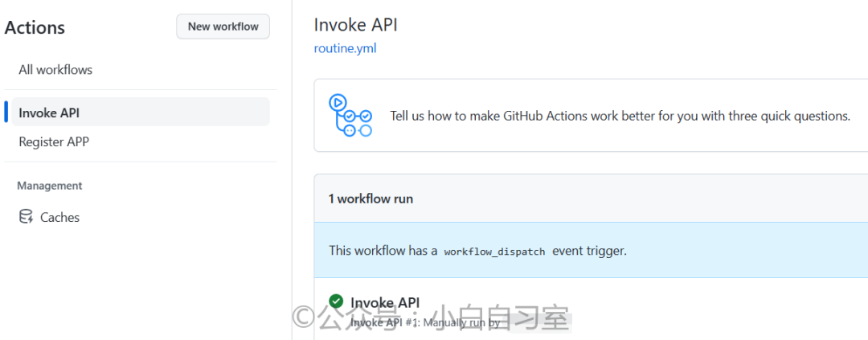Select the Register APP workflow
Screen dimensions: 868x340
[54, 141]
